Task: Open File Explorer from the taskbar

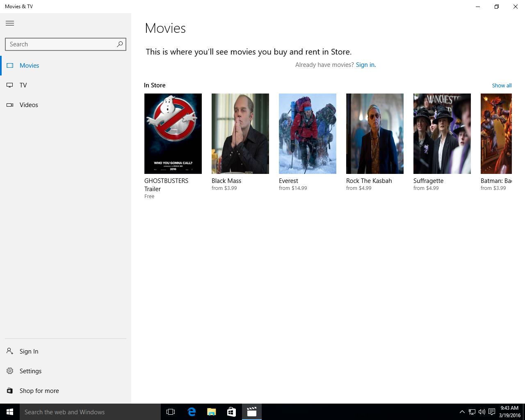Action: 212,412
